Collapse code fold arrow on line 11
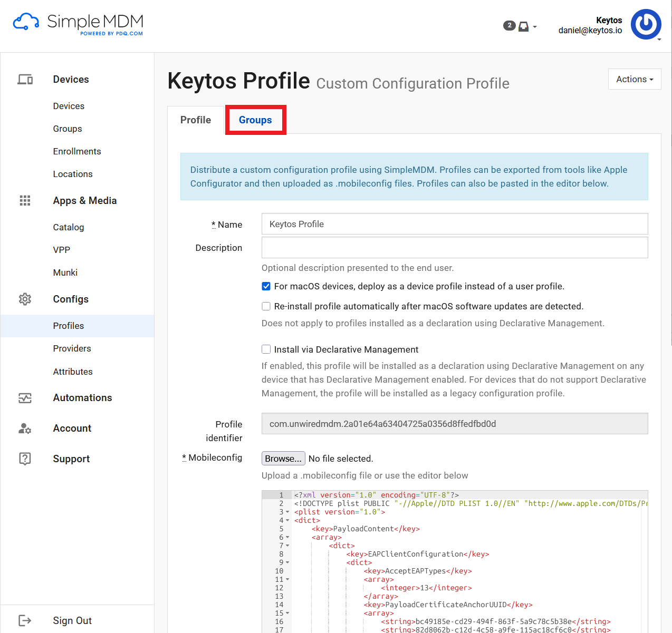The image size is (672, 633). pos(287,580)
